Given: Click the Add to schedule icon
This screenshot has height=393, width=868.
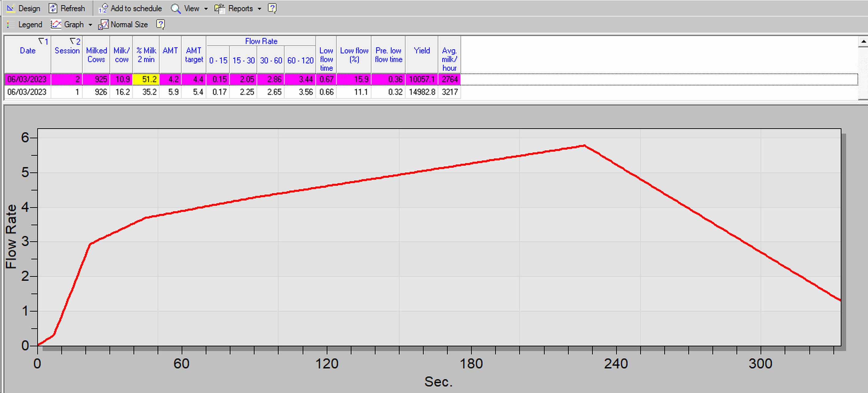Looking at the screenshot, I should (103, 9).
